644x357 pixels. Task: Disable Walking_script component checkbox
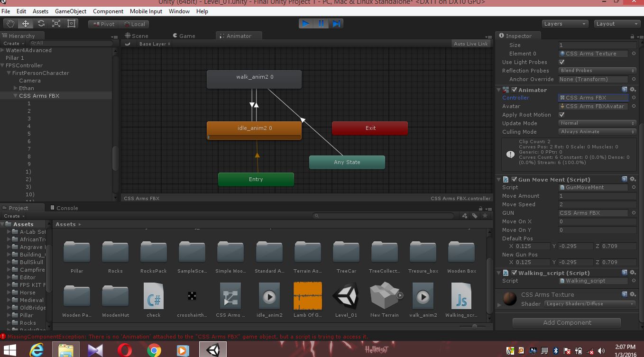pos(515,273)
